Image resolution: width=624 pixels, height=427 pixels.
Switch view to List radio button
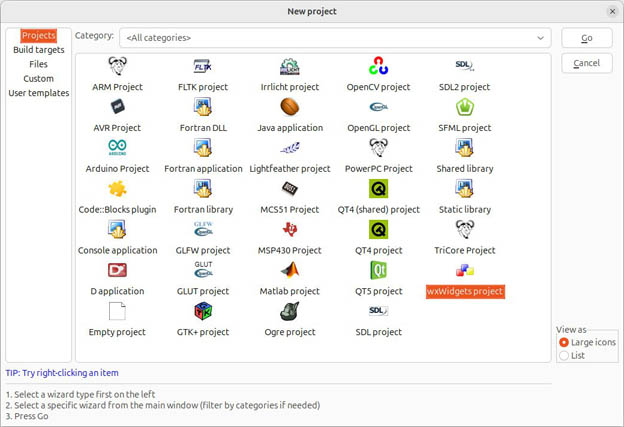(x=564, y=355)
